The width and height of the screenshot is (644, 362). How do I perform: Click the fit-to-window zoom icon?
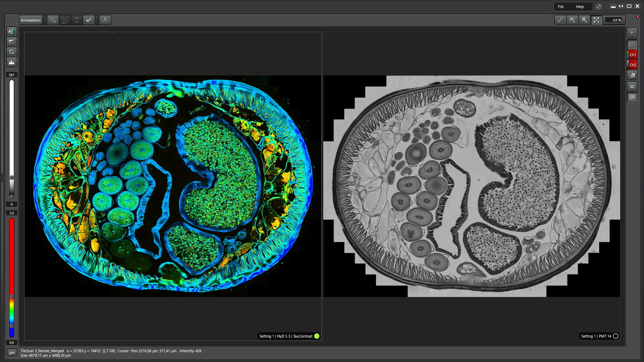point(597,20)
